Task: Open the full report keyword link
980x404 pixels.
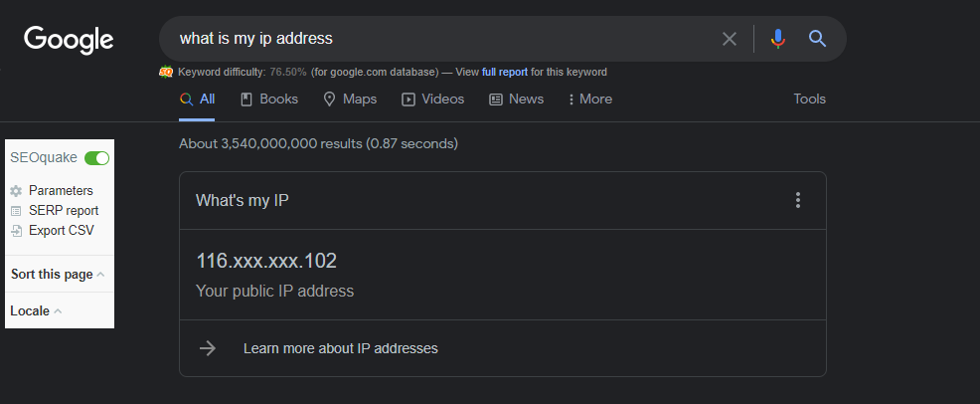Action: pos(505,72)
